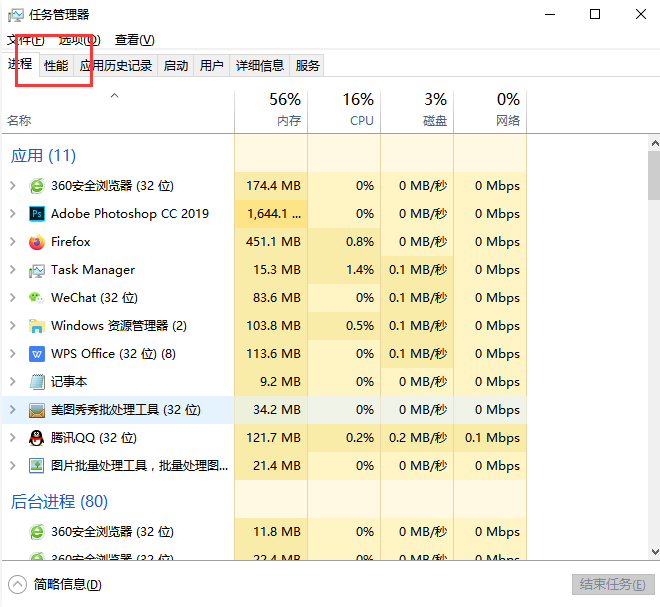Select the WeChat app icon
The image size is (660, 607).
[x=37, y=298]
